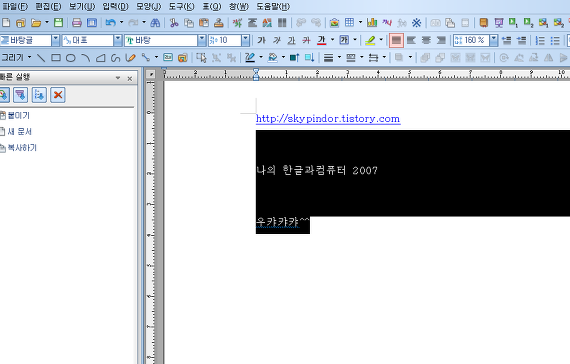Expand font color dropdown arrow
570x364 pixels.
pyautogui.click(x=332, y=40)
